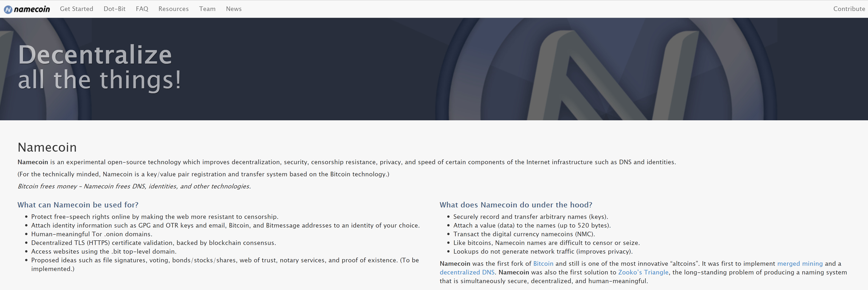Click the 'Protect free-speech rights online' bullet

(155, 217)
